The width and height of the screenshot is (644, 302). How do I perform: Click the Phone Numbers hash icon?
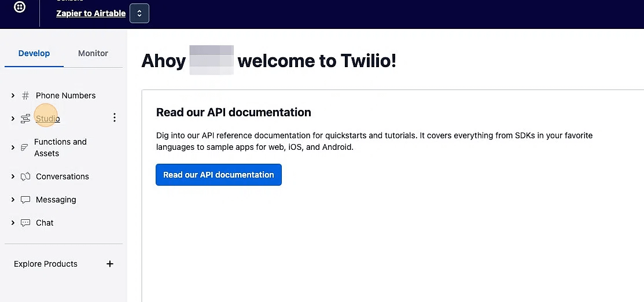[x=25, y=95]
